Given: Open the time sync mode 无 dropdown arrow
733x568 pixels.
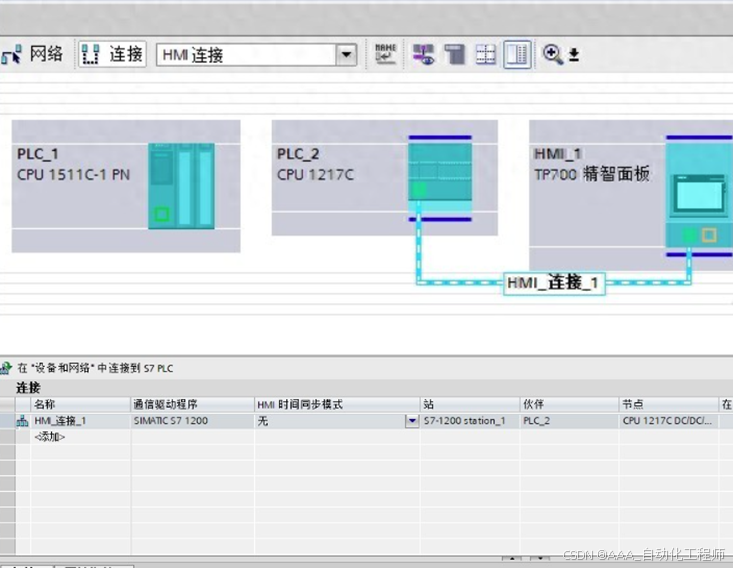Looking at the screenshot, I should [x=412, y=421].
